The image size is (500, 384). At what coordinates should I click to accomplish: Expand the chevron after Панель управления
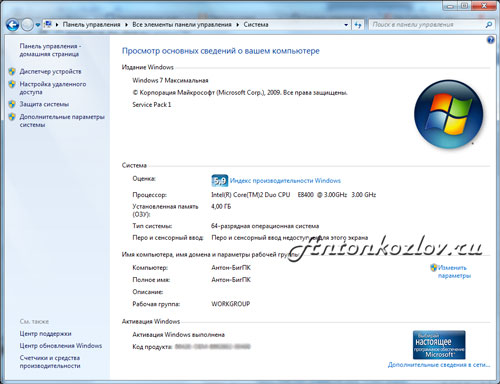coord(126,25)
